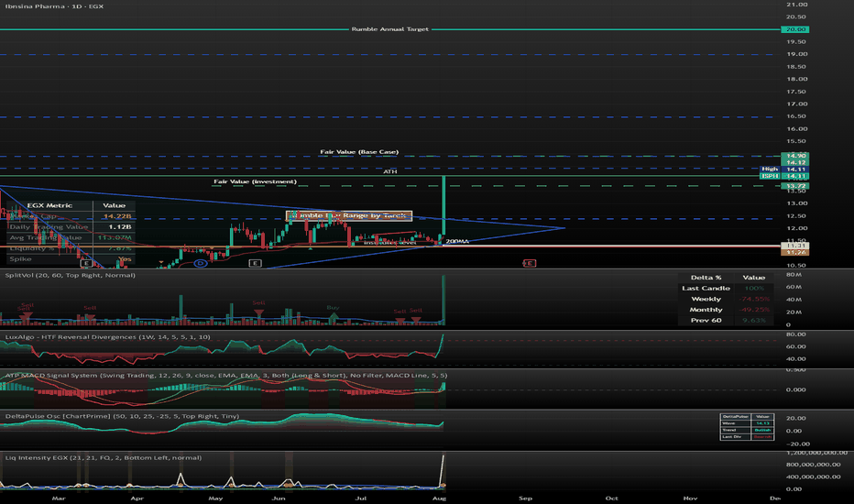Click the Aug label on time axis
Viewport: 854px width, 504px height.
(439, 498)
